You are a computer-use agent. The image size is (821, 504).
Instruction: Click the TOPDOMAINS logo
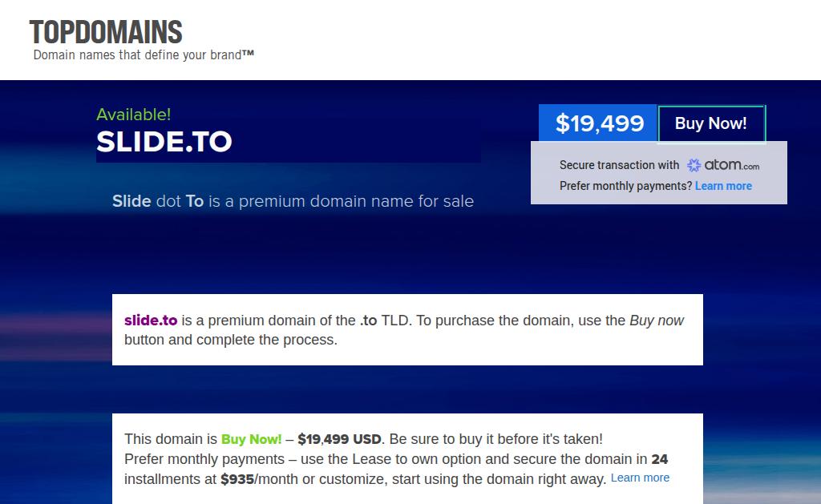(x=106, y=32)
